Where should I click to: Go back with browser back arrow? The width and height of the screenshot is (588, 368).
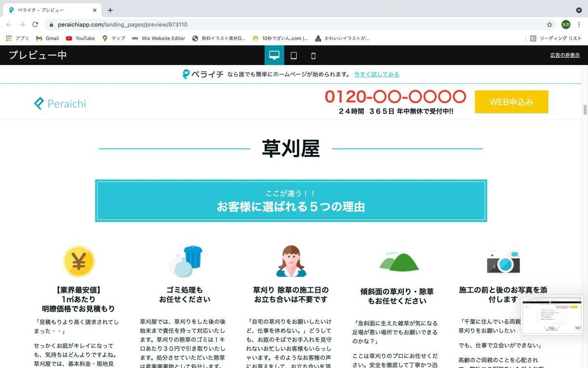pyautogui.click(x=9, y=25)
